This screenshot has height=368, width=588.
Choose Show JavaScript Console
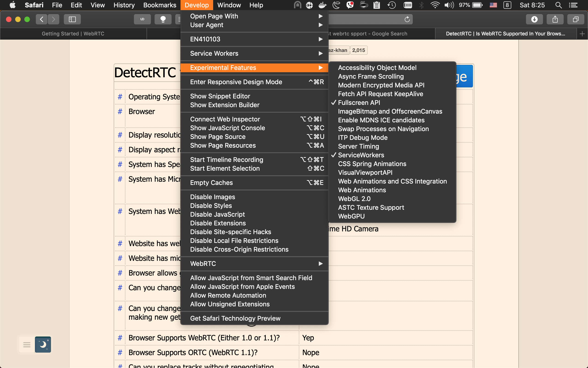(254, 128)
